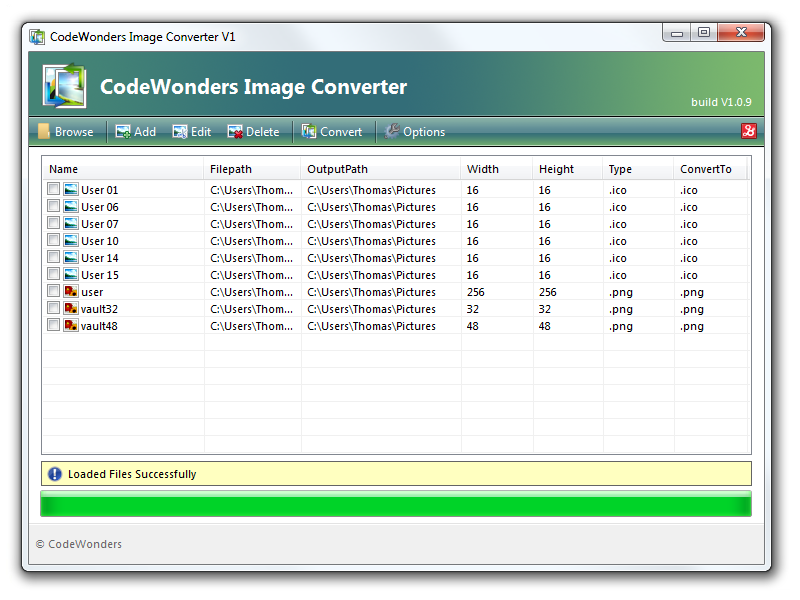Click the OutputPath cell of User 10
Viewport: 800px width, 600px height.
(371, 241)
